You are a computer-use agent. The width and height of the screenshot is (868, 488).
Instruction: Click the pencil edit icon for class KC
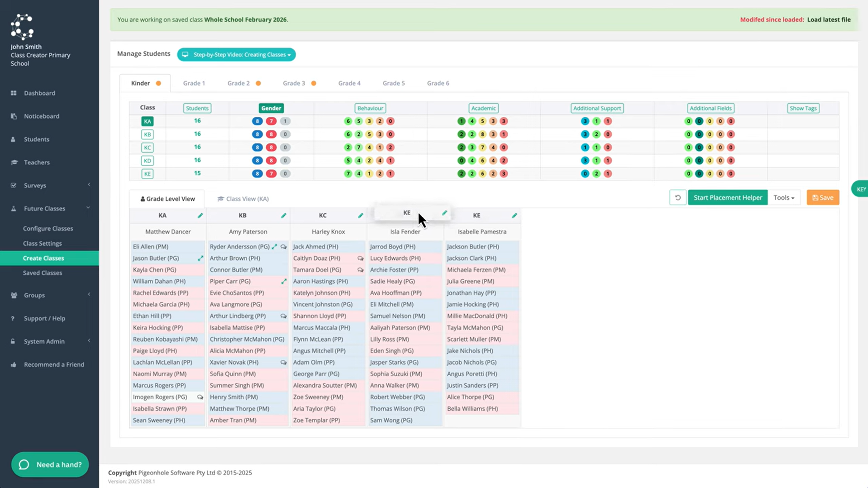(x=360, y=215)
